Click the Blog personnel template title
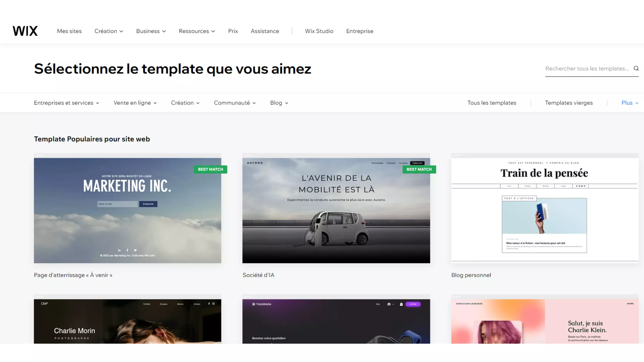 pyautogui.click(x=471, y=275)
